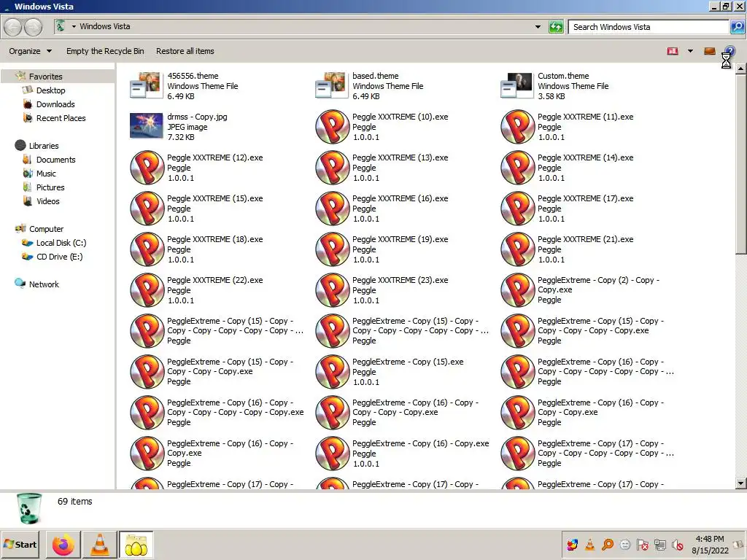Open VLC media player from taskbar

point(99,545)
